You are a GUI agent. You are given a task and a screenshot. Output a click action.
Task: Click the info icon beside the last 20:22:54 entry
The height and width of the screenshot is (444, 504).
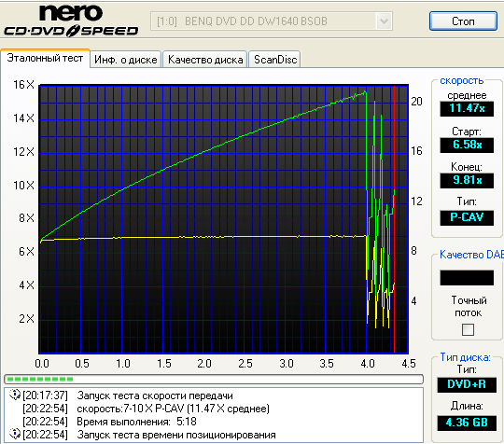(x=14, y=434)
